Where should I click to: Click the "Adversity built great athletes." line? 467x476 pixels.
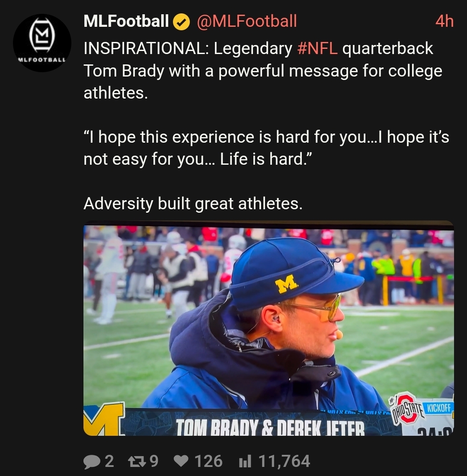[x=193, y=203]
